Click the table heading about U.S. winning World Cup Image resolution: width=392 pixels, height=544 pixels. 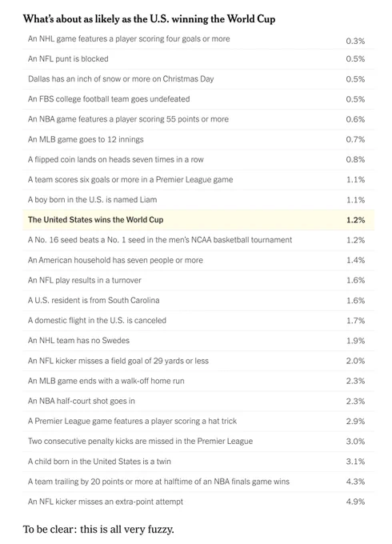pos(149,18)
